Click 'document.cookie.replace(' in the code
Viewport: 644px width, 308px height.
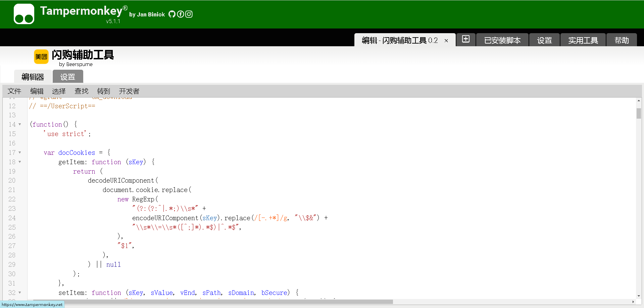(x=147, y=190)
